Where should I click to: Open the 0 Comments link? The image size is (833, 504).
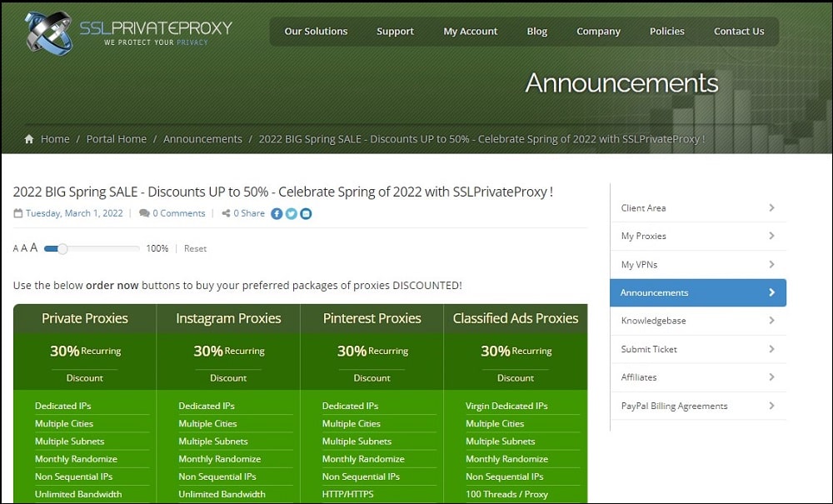click(x=179, y=213)
